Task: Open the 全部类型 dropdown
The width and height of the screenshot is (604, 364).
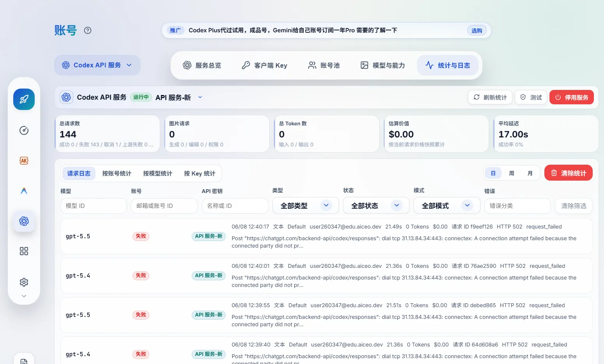Action: click(306, 206)
